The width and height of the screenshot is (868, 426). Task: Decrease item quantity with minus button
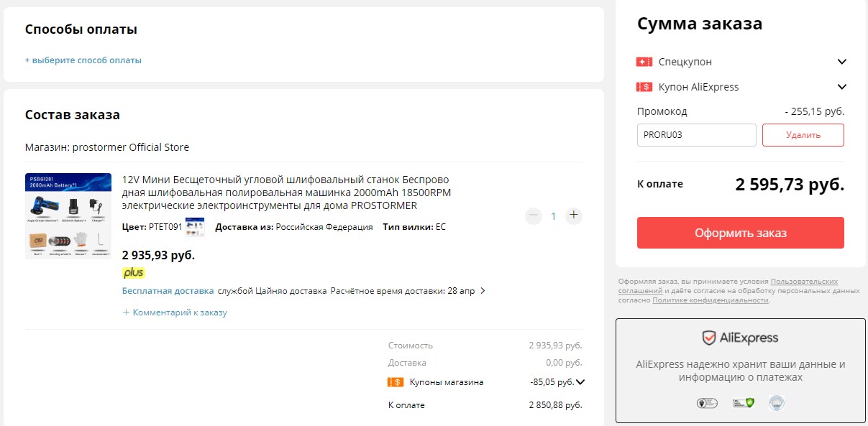[x=533, y=216]
